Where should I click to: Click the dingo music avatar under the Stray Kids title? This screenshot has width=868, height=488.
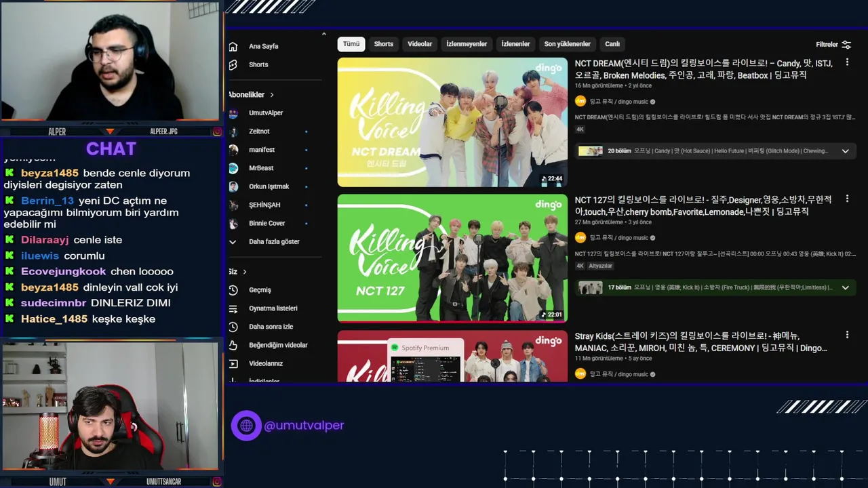pyautogui.click(x=580, y=373)
